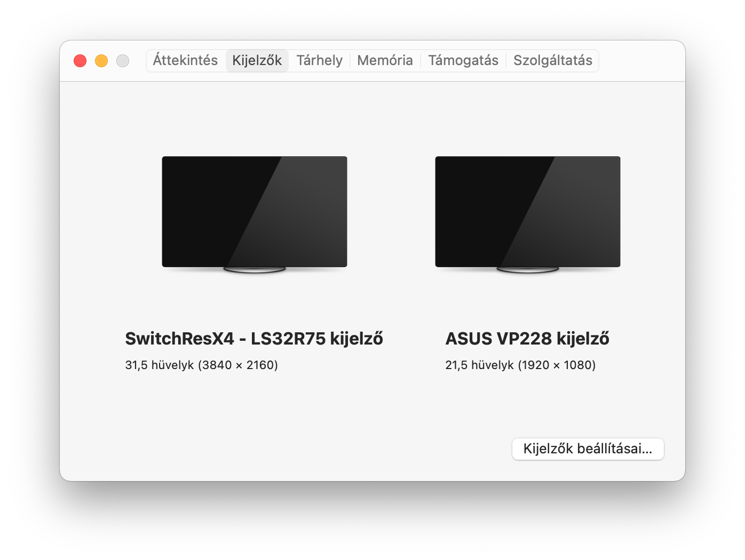Go to the Memória tab
The height and width of the screenshot is (560, 745).
(385, 60)
